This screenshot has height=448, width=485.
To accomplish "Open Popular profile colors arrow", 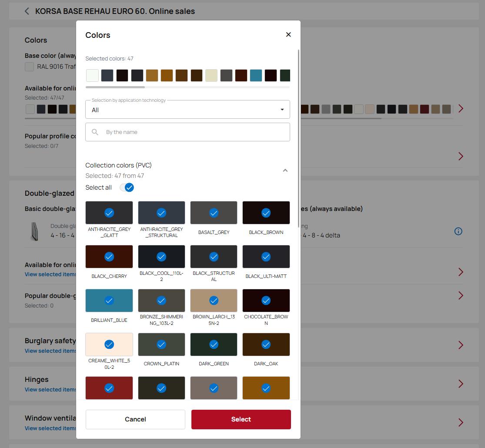I will [x=461, y=157].
